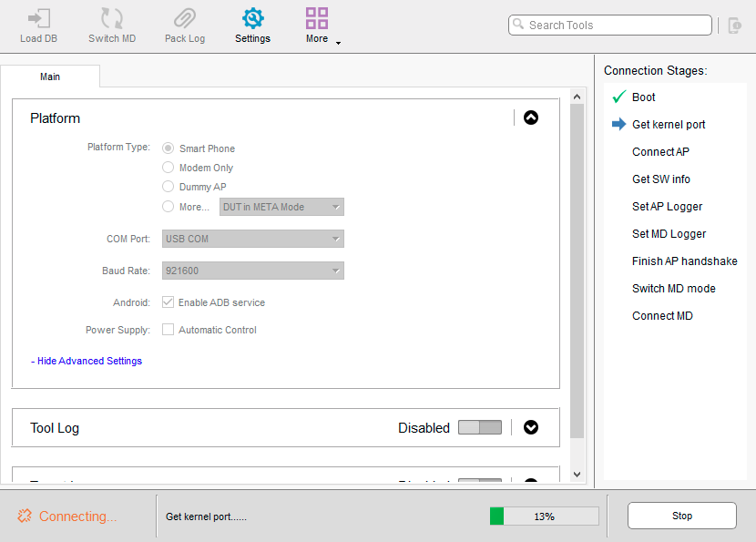Click the 13% connection progress bar
Image resolution: width=756 pixels, height=542 pixels.
[544, 516]
